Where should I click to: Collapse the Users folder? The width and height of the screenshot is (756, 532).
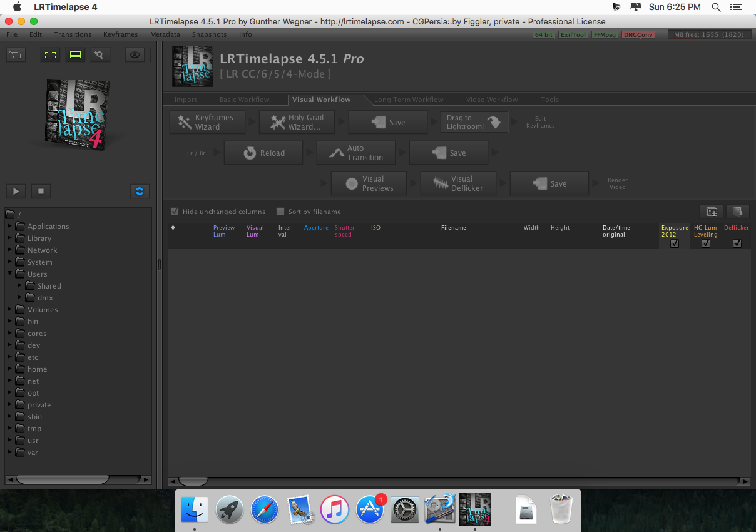10,274
